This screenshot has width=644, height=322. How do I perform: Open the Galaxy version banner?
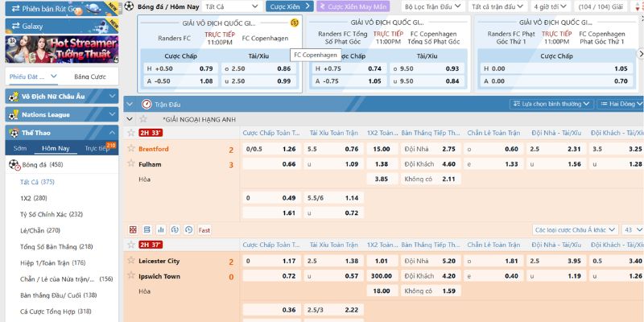[x=62, y=26]
